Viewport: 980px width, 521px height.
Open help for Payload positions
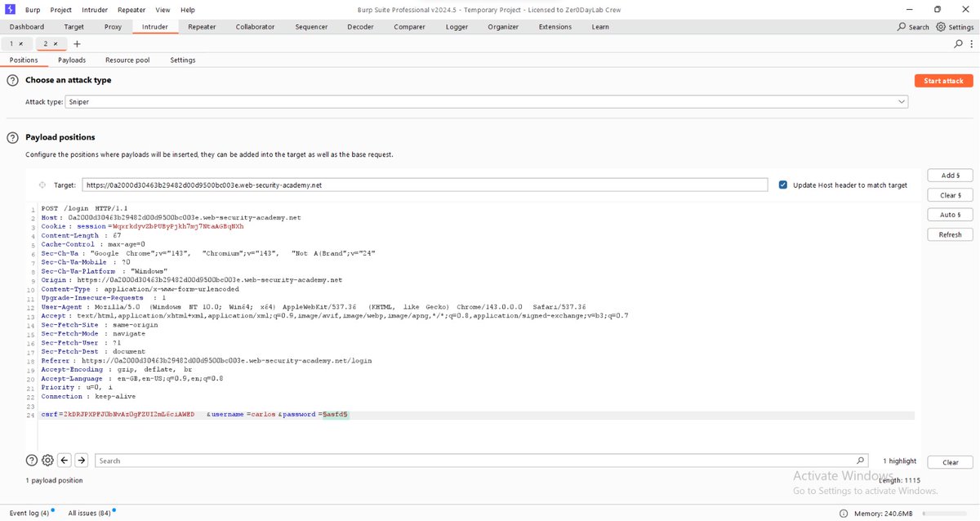click(x=12, y=137)
